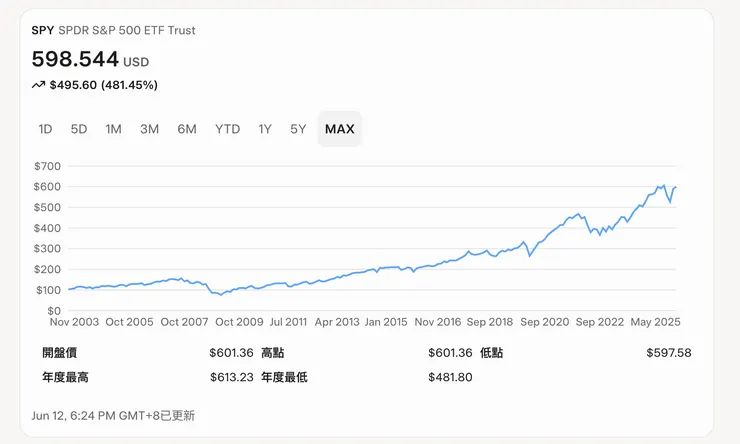Click the $300 y-axis label

[47, 248]
